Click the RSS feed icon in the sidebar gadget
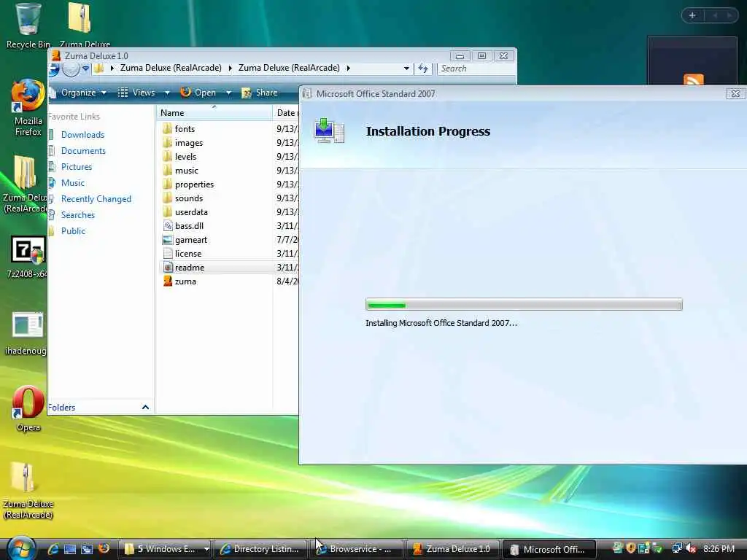Image resolution: width=747 pixels, height=560 pixels. click(x=693, y=79)
